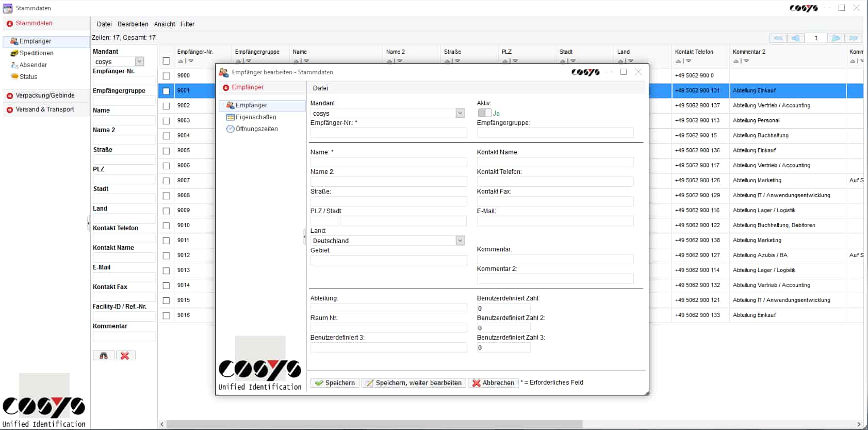Viewport: 868px width, 430px height.
Task: Open Öffnungszeiten section in the dialog
Action: pos(256,129)
